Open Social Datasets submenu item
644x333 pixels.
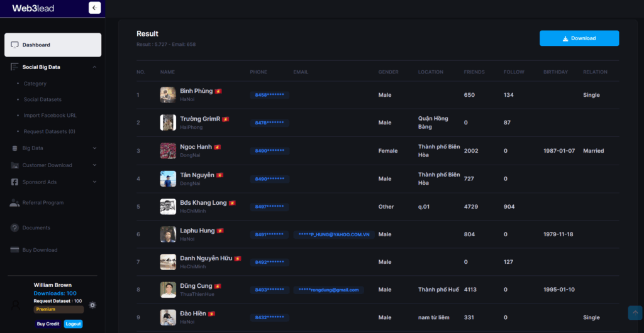click(x=43, y=99)
